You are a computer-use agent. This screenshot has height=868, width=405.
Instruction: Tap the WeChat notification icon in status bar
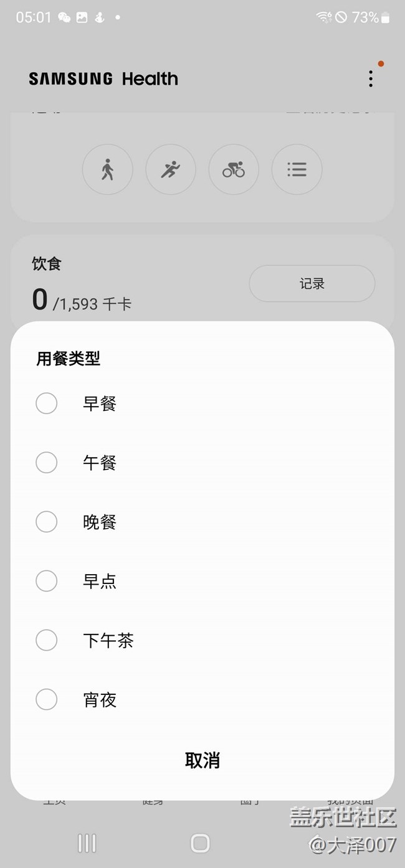click(64, 17)
